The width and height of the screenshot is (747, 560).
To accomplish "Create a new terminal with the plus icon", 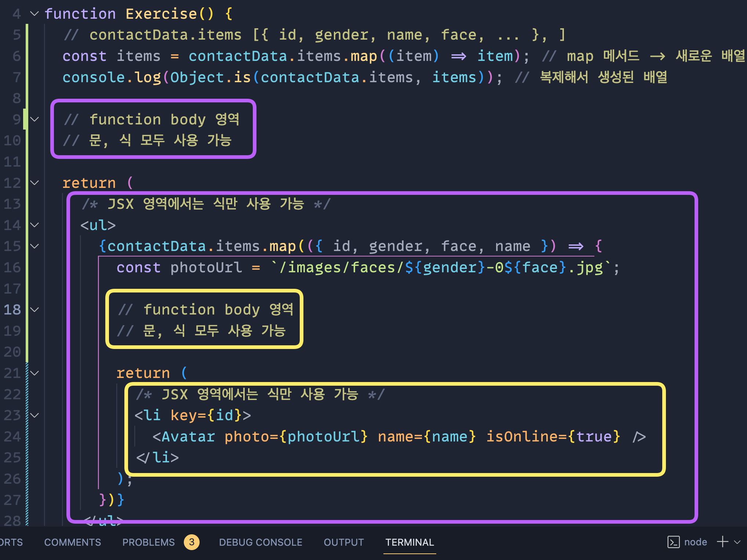I will coord(721,542).
